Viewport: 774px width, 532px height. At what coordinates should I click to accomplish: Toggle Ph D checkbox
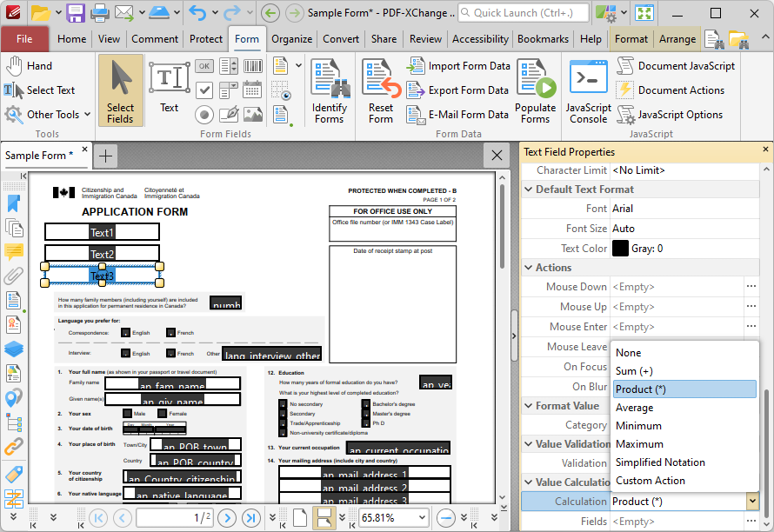coord(366,423)
